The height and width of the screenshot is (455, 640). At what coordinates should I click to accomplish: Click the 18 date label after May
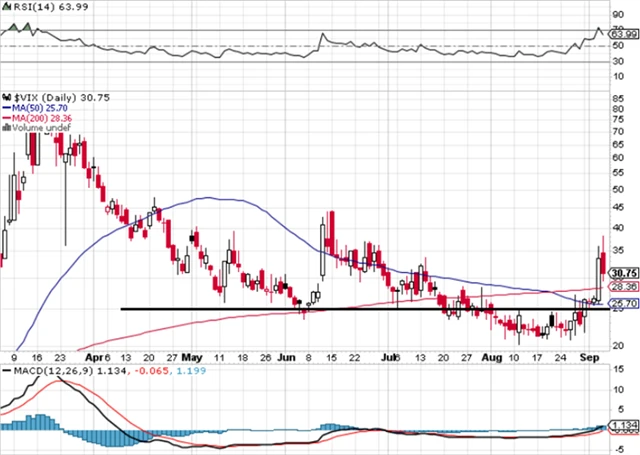(x=242, y=358)
